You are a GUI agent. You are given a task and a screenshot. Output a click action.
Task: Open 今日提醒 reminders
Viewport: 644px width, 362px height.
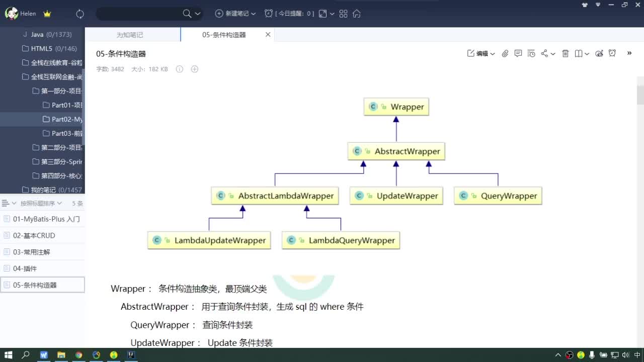coord(289,14)
